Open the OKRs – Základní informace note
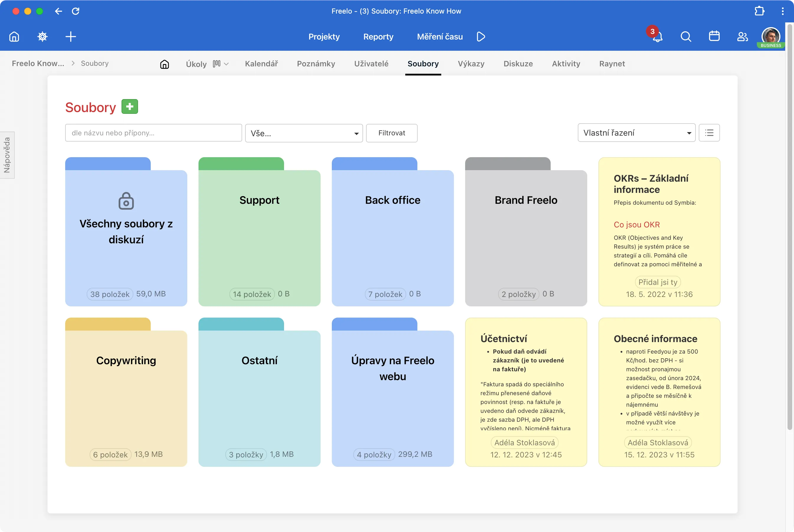Screen dimensions: 794x532 coord(659,232)
